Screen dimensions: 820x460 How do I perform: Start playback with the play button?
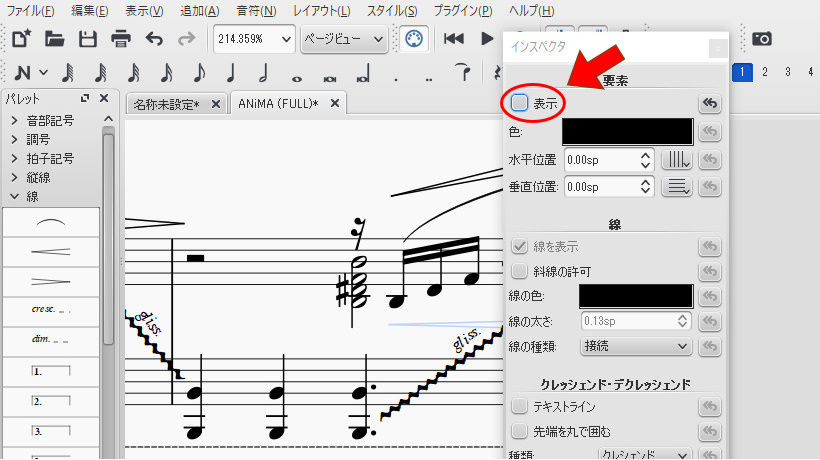coord(487,39)
